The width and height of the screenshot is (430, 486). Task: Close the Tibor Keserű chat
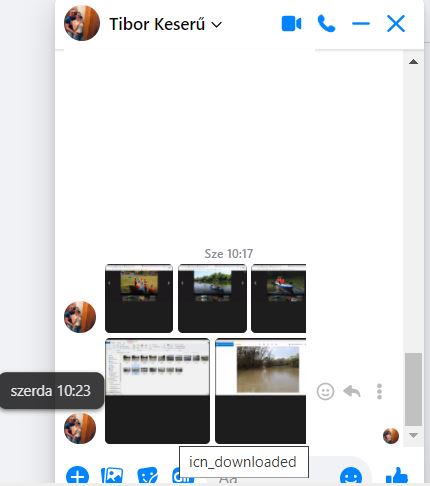click(396, 24)
